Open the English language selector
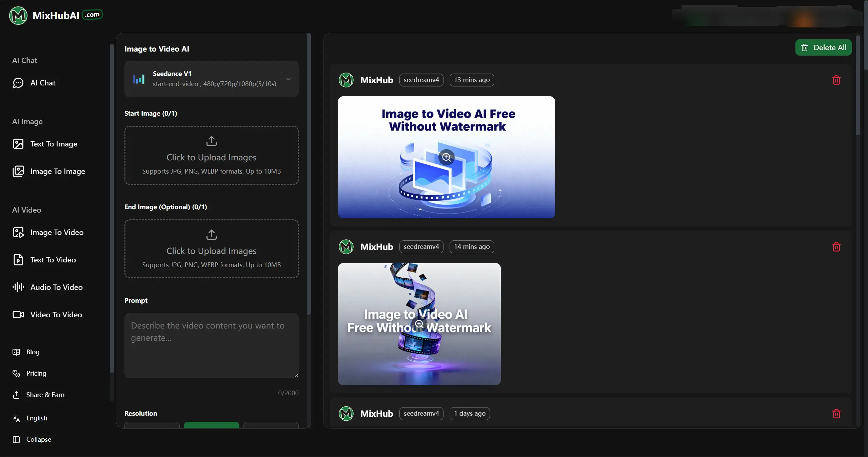The image size is (868, 457). [37, 418]
